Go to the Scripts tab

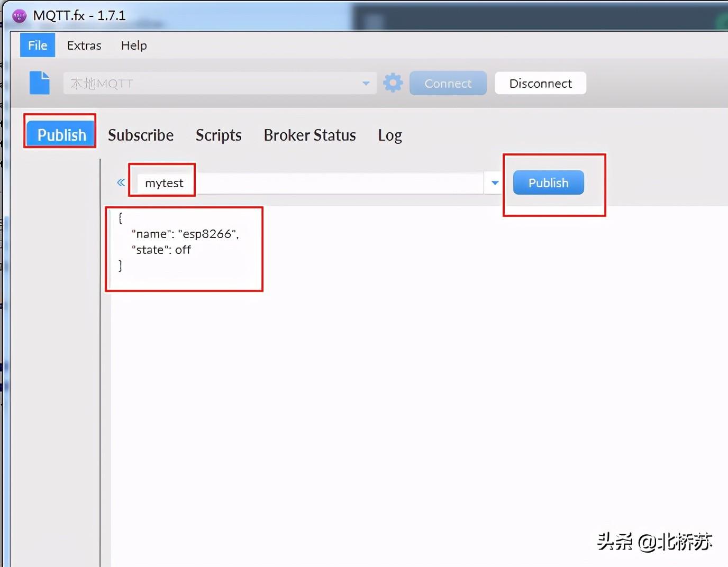(219, 135)
